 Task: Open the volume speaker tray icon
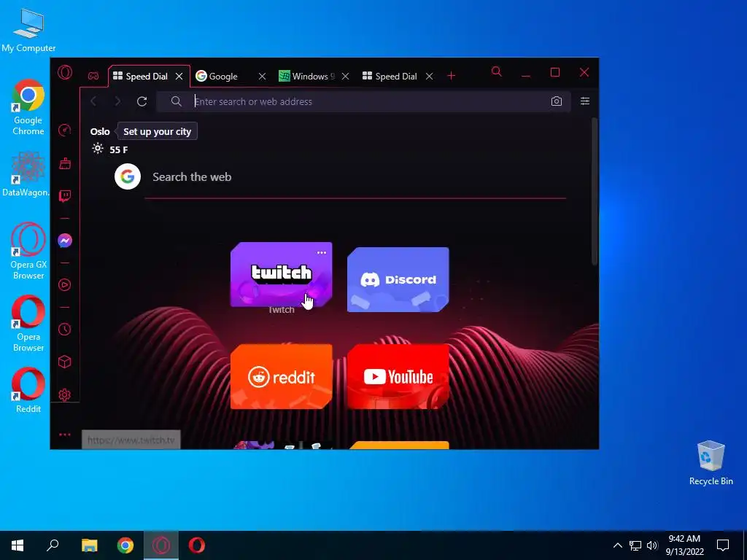point(652,545)
